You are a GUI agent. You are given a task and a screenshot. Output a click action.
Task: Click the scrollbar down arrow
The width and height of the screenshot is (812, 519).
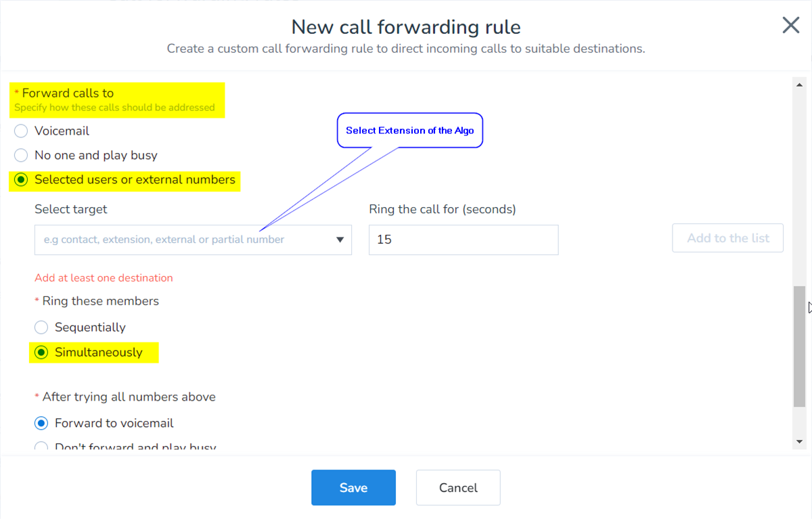pyautogui.click(x=799, y=441)
